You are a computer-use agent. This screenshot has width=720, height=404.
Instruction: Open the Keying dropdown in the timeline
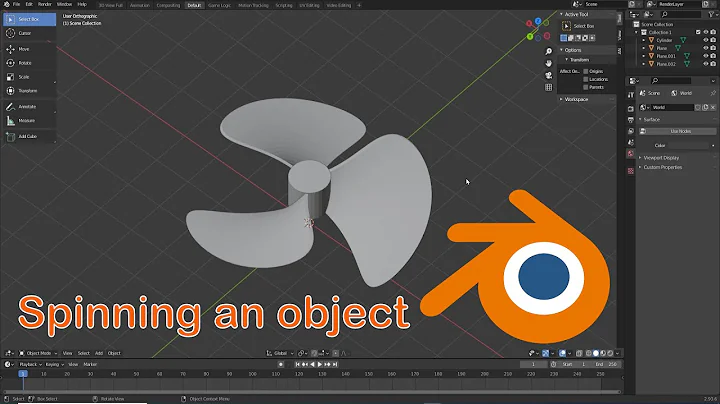pyautogui.click(x=54, y=364)
